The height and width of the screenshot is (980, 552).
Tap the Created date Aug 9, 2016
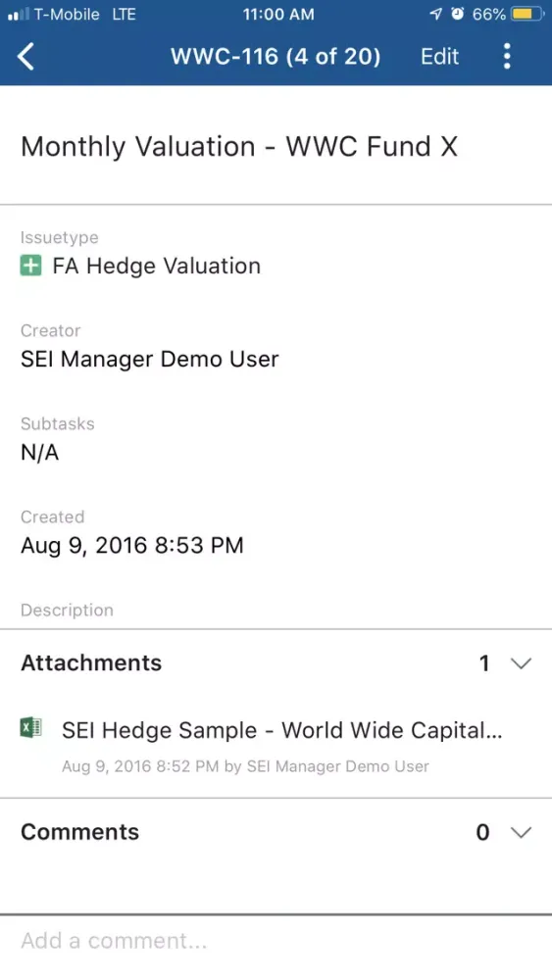point(132,546)
